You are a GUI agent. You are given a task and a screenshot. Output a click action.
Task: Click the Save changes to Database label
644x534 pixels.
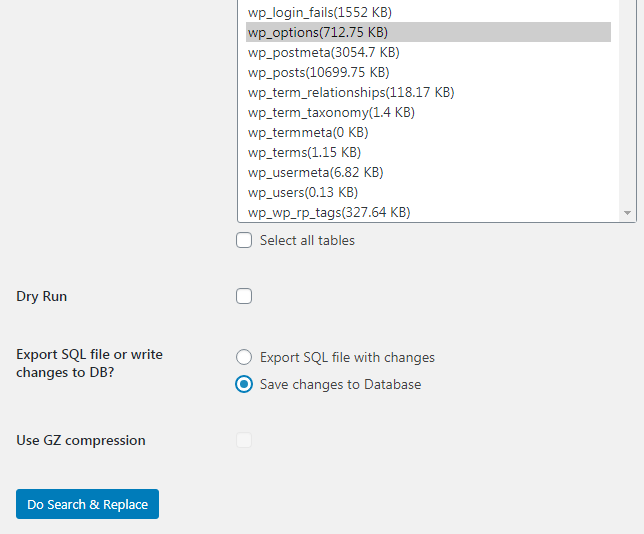[x=340, y=384]
